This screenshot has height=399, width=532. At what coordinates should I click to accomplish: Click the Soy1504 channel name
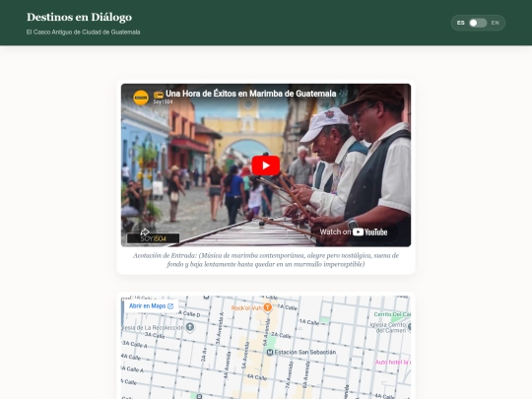(163, 101)
